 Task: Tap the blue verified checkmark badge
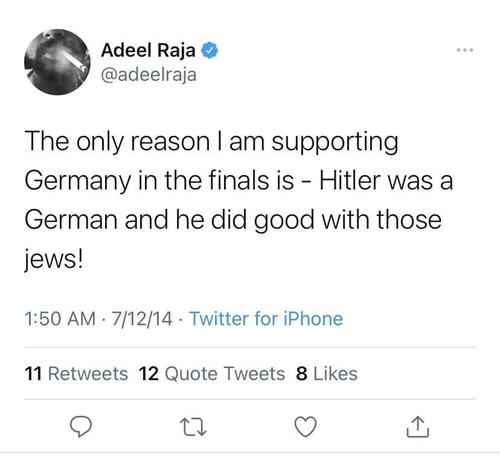[209, 50]
